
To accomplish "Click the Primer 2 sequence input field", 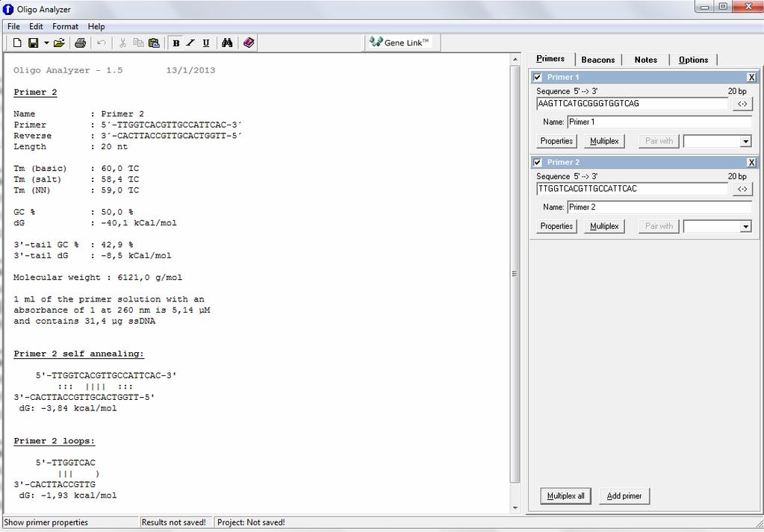I will pos(632,189).
